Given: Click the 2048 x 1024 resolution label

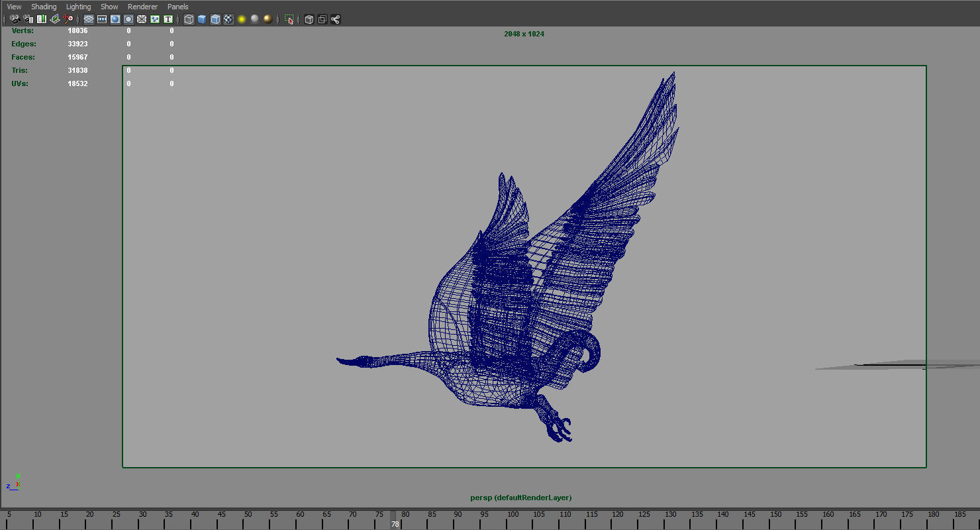Looking at the screenshot, I should click(x=524, y=34).
